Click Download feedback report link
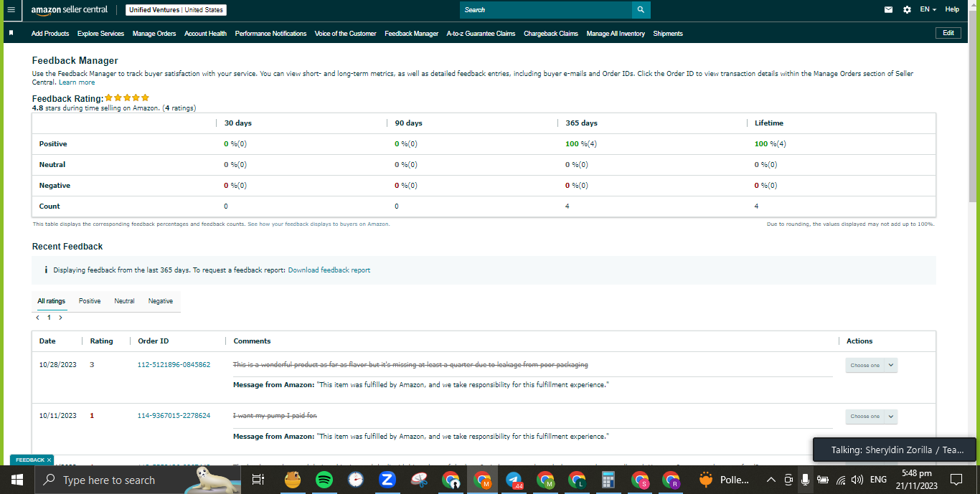980x494 pixels. pyautogui.click(x=329, y=270)
